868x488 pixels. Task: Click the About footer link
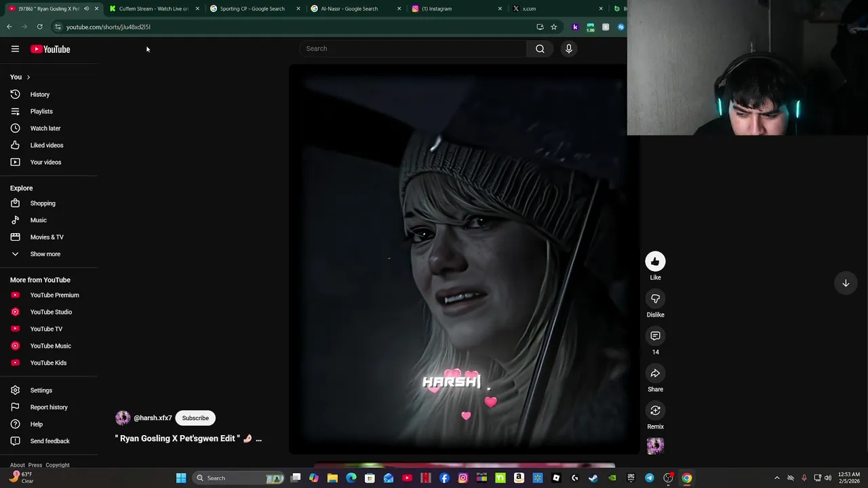coord(18,465)
